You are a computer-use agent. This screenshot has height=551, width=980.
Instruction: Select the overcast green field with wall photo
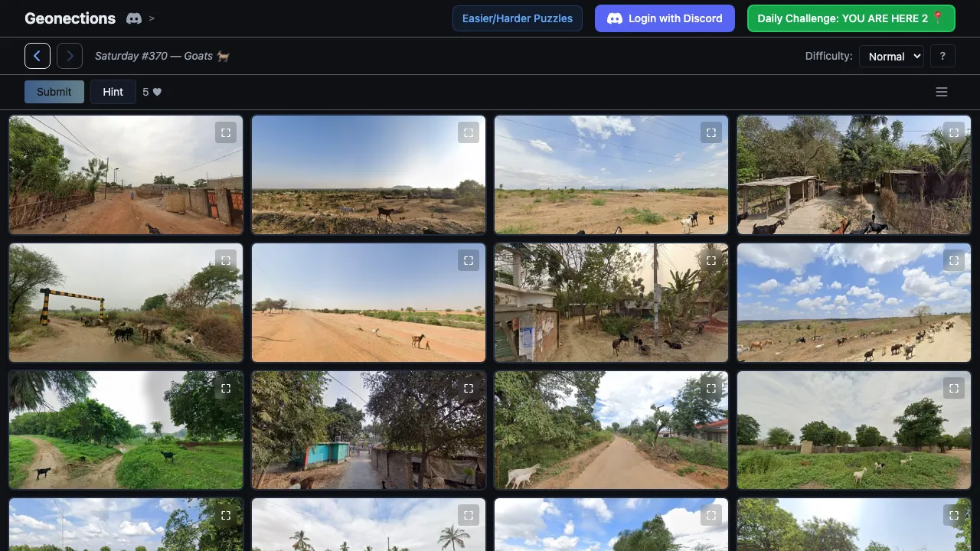pyautogui.click(x=854, y=430)
